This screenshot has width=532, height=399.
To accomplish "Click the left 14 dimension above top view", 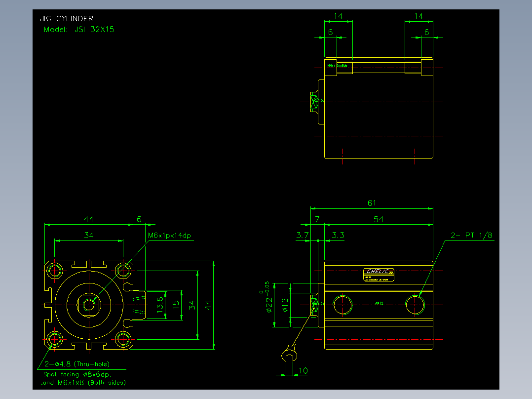I will [x=338, y=16].
